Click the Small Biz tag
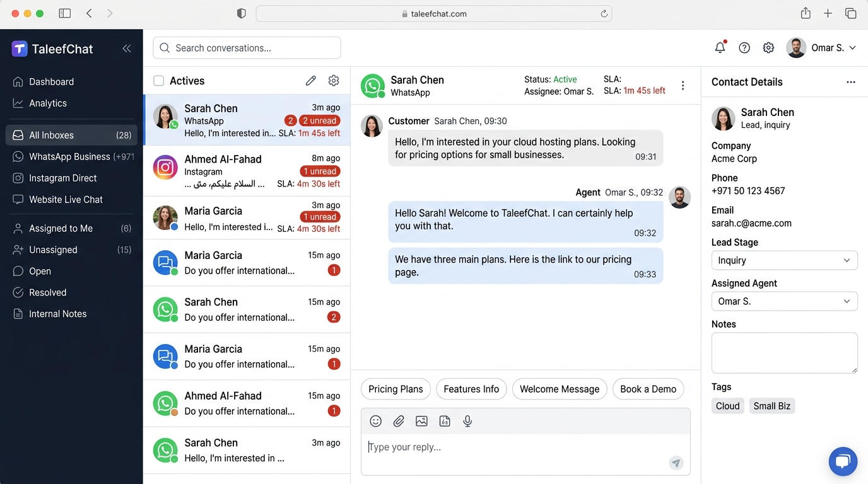Viewport: 868px width, 484px height. click(x=772, y=406)
